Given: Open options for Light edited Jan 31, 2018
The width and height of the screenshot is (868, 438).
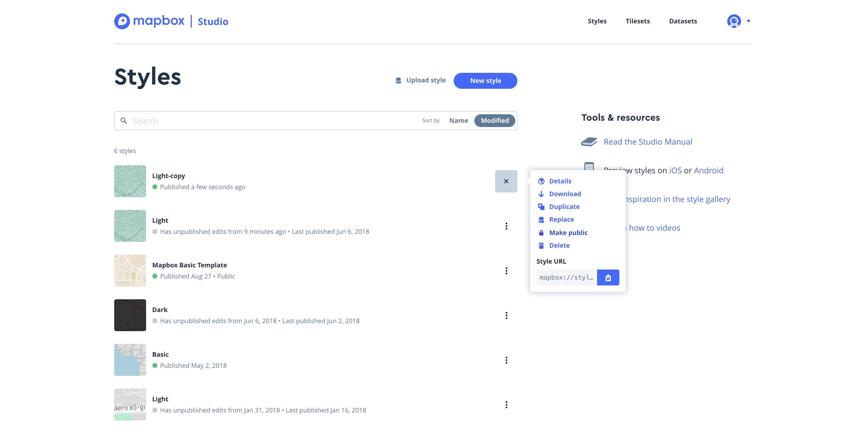Looking at the screenshot, I should pos(506,405).
